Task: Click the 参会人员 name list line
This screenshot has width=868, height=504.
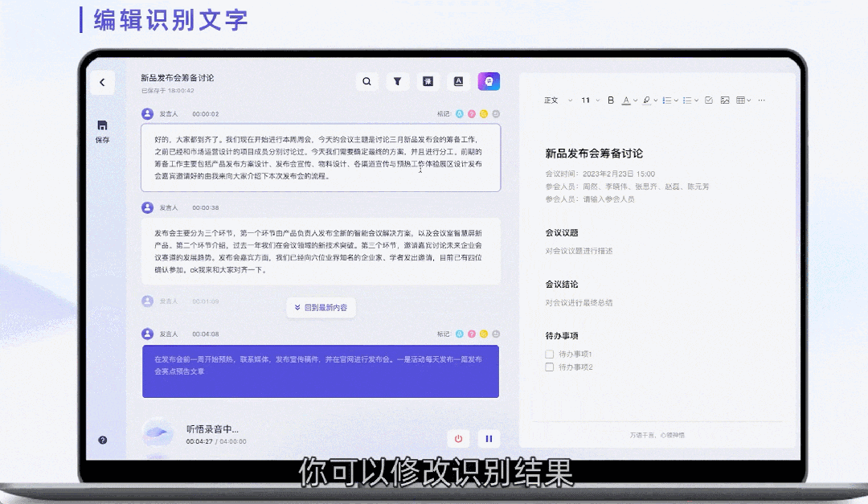Action: (x=627, y=186)
